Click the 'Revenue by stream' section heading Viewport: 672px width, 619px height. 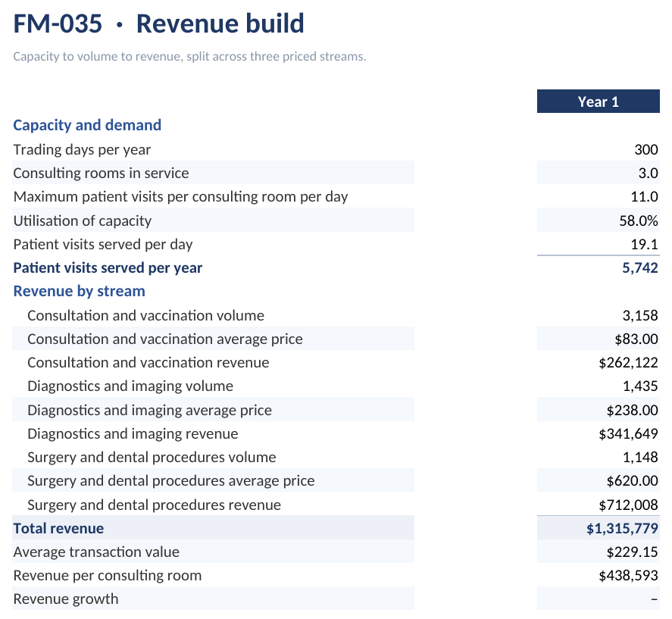coord(80,291)
